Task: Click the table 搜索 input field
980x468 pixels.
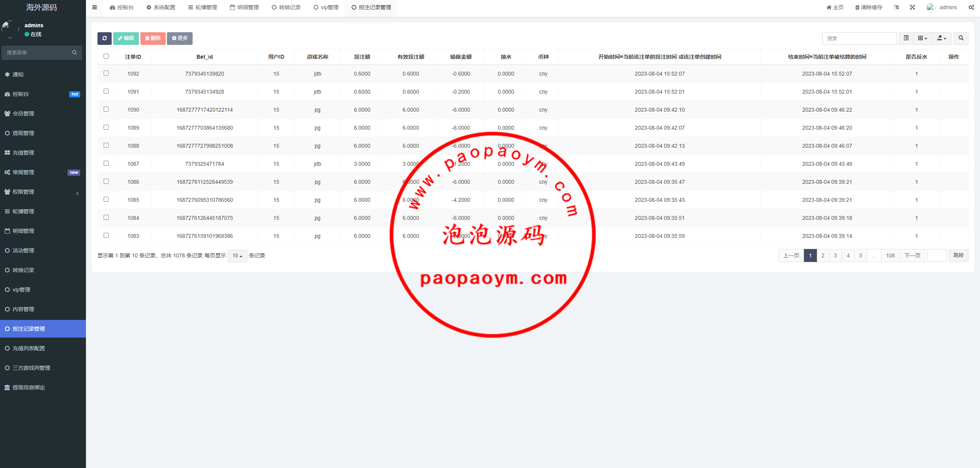Action: (859, 38)
